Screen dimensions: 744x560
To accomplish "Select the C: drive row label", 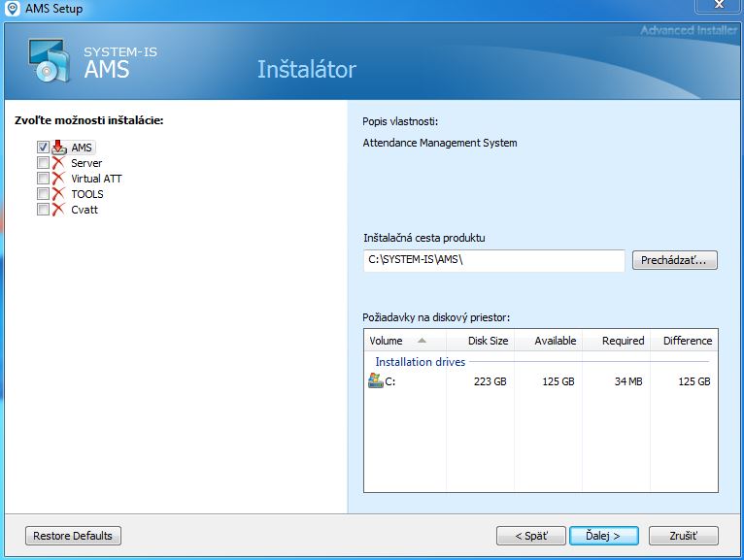I will 390,381.
